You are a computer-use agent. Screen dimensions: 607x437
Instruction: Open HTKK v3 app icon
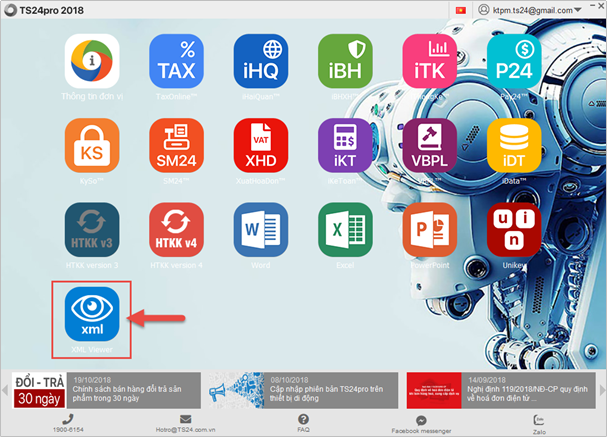[92, 230]
